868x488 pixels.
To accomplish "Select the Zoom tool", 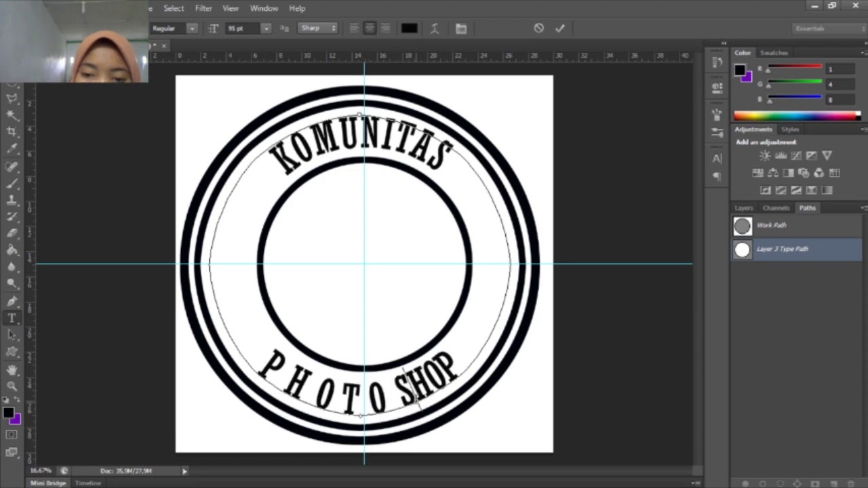I will coord(12,386).
